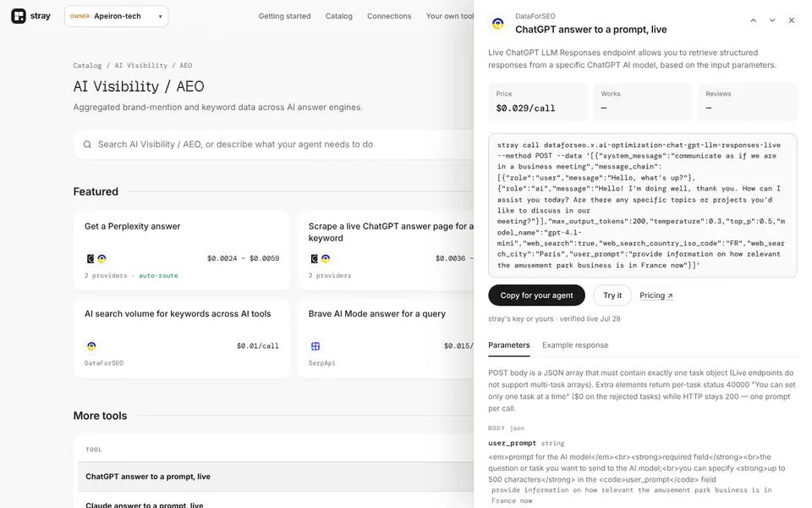Click first provider icon on Scrape ChatGPT card

point(315,258)
